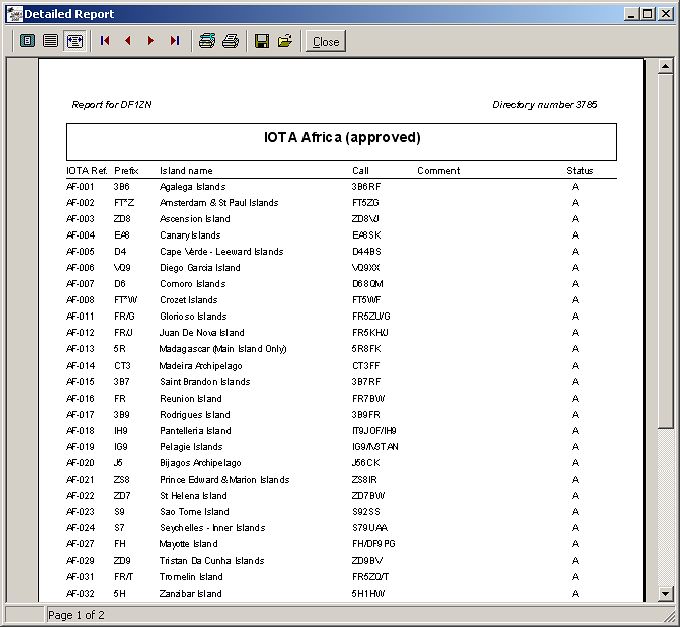Click 'Madagascar (Main Island Only)' entry

(223, 349)
